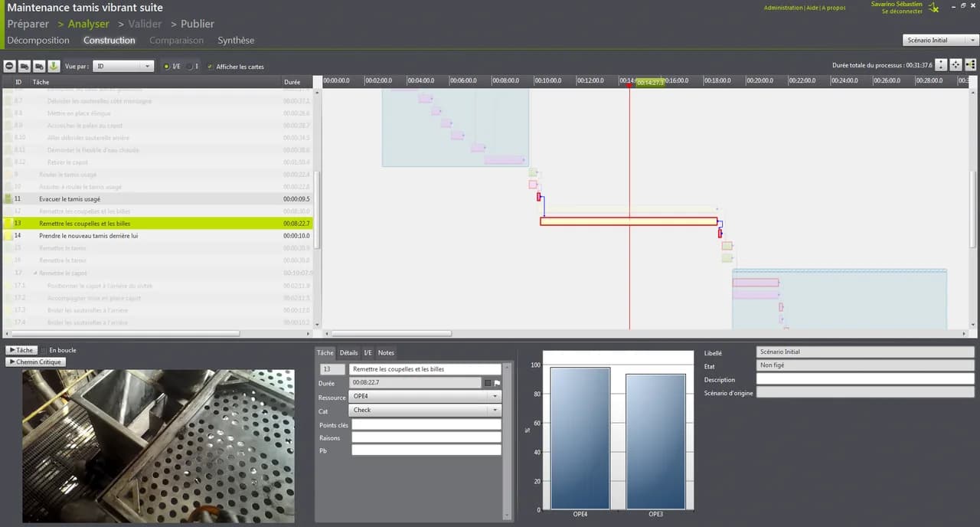The image size is (980, 527).
Task: Switch to Comparaison tab
Action: point(177,41)
